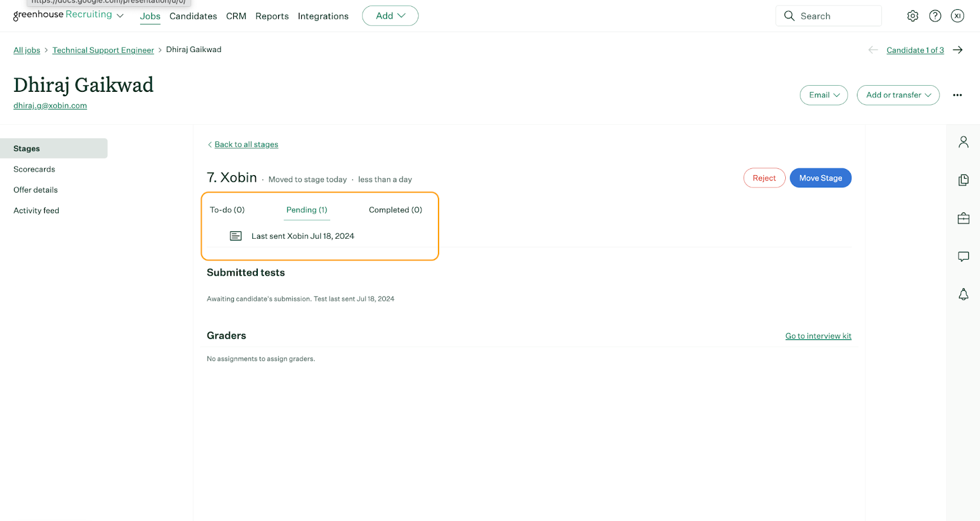Open the comment bubble icon in right sidebar

coord(963,257)
